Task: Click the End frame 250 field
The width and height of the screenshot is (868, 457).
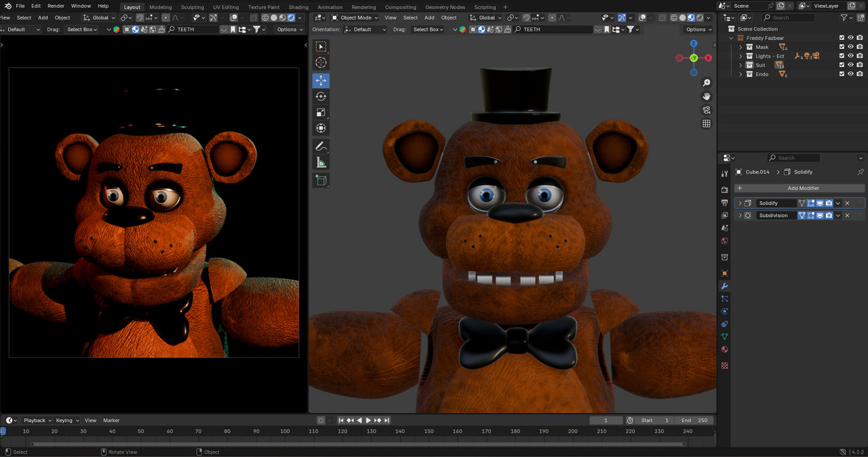Action: click(694, 420)
